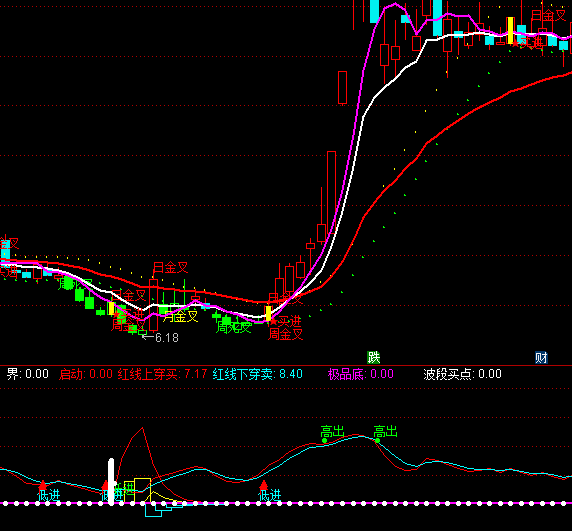The height and width of the screenshot is (531, 572).
Task: Click the yellow 月金叉 signal label
Action: [180, 316]
